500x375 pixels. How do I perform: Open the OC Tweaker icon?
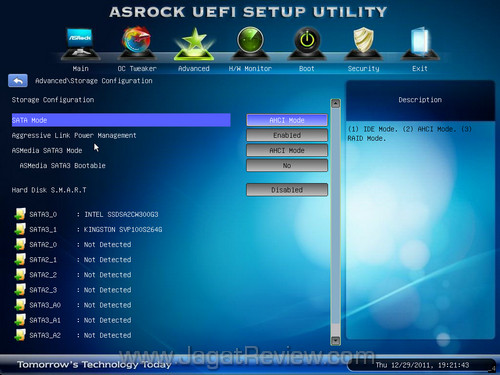coord(136,43)
